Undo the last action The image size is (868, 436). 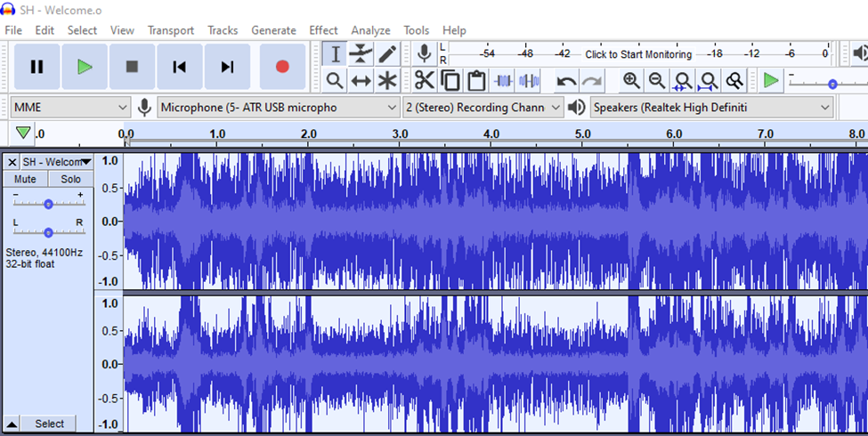pyautogui.click(x=566, y=81)
